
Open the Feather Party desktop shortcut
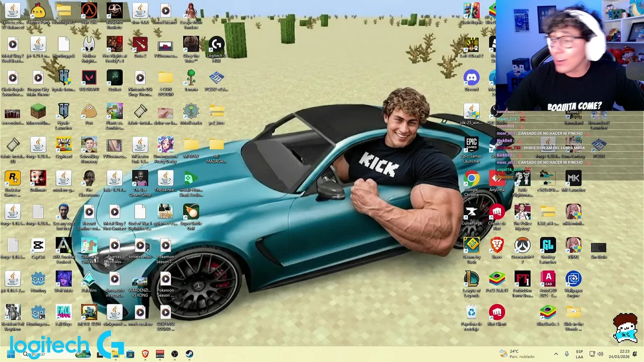[38, 14]
